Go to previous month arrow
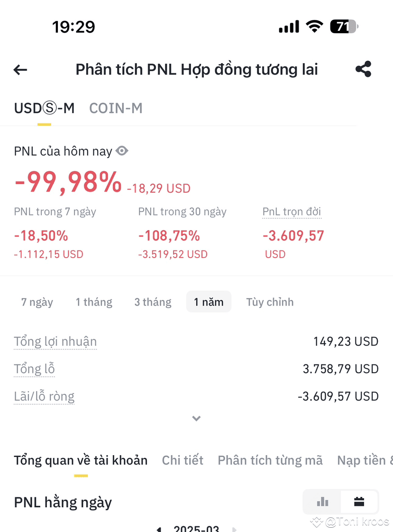Image resolution: width=393 pixels, height=532 pixels. (x=158, y=529)
